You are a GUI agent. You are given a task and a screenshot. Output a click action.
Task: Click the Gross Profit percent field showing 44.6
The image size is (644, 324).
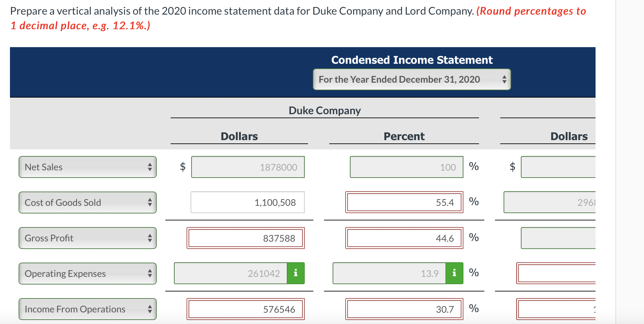pyautogui.click(x=404, y=238)
